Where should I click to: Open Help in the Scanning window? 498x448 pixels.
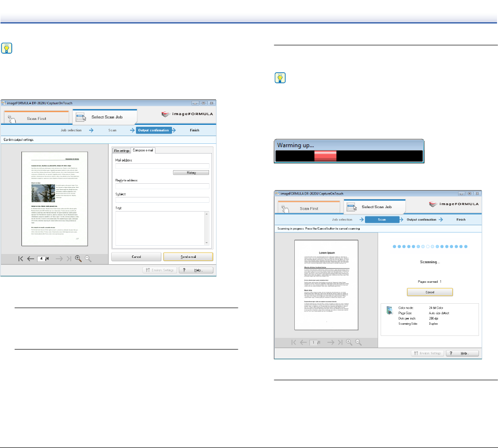point(464,353)
